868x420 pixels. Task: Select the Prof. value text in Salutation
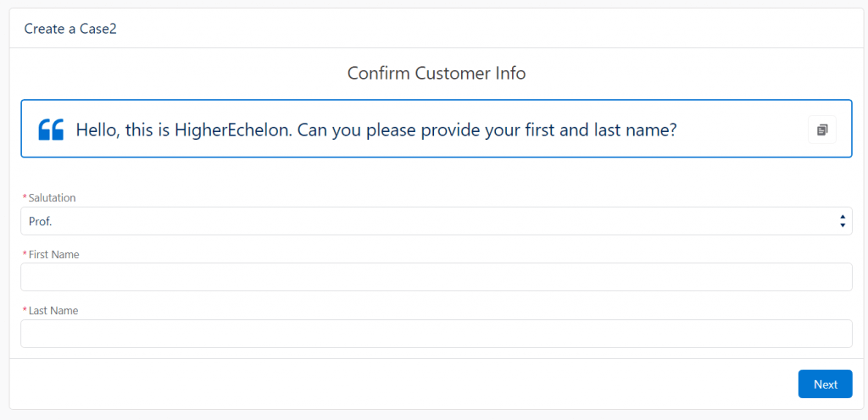point(40,222)
